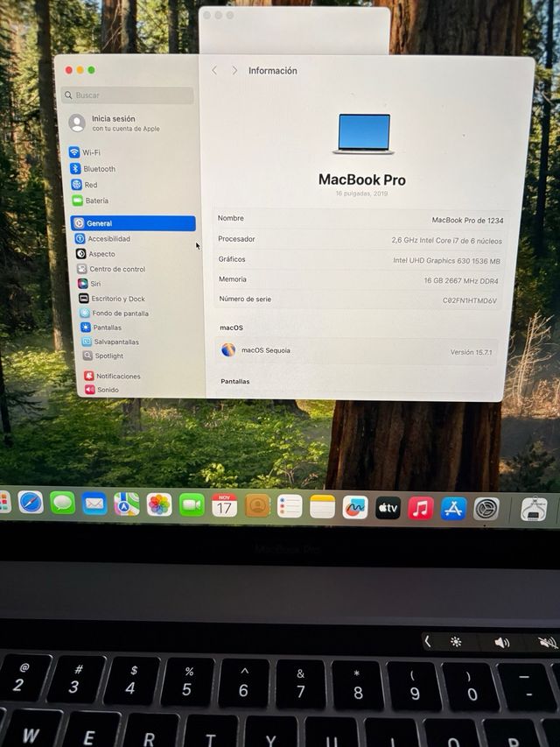The width and height of the screenshot is (560, 747).
Task: Open Fondo de pantalla settings
Action: pos(115,313)
